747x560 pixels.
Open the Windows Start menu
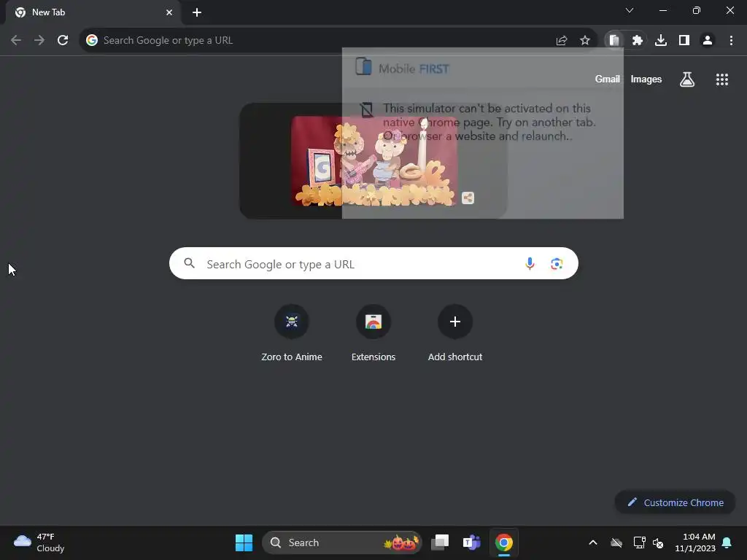pos(244,542)
